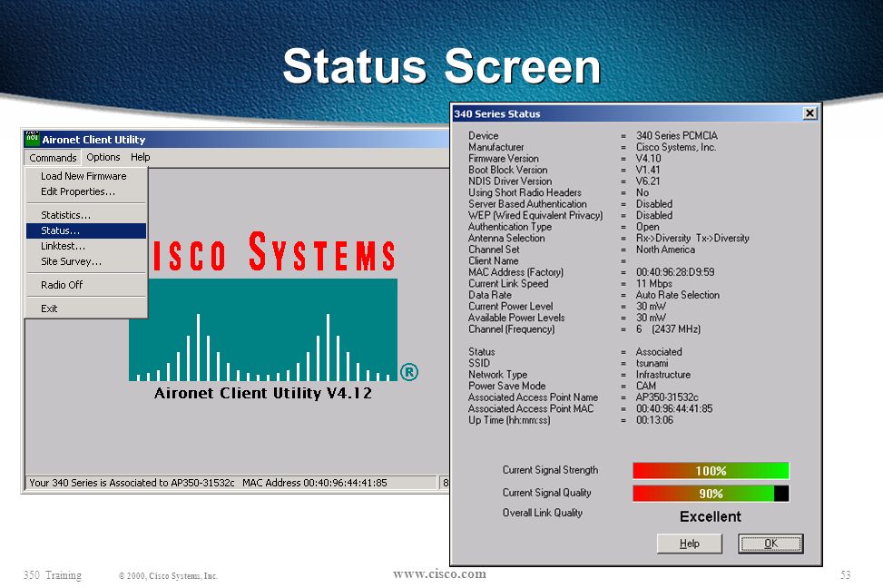Image resolution: width=883 pixels, height=588 pixels.
Task: Click the Current Signal Strength 100% bar
Action: [711, 470]
